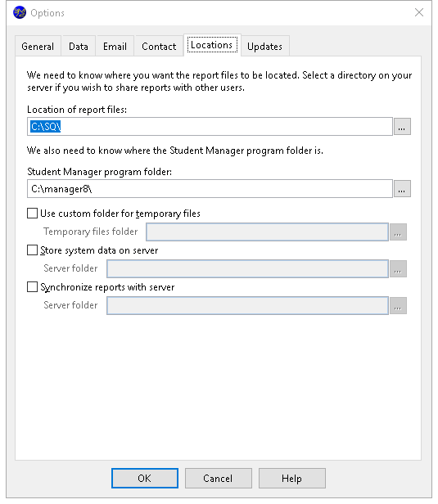Click browse button beside Synchronize reports server folder

click(x=398, y=305)
